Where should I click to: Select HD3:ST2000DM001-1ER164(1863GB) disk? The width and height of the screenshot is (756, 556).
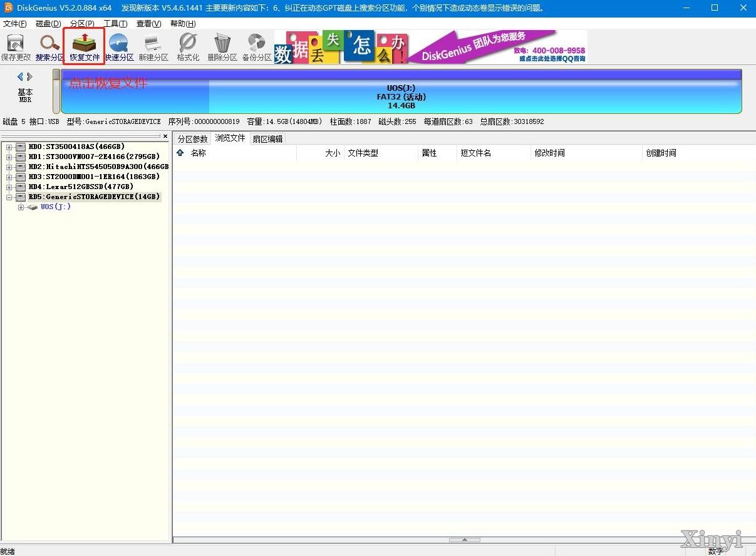[94, 177]
